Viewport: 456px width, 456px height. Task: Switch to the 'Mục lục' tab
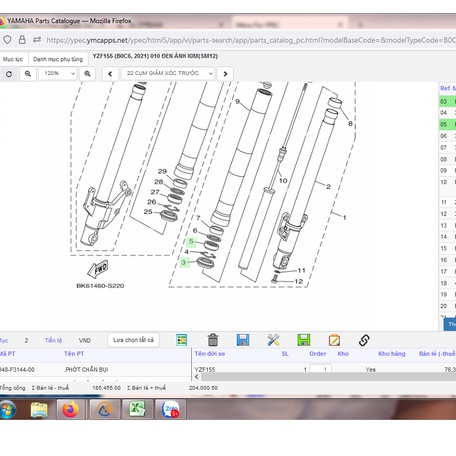click(13, 59)
